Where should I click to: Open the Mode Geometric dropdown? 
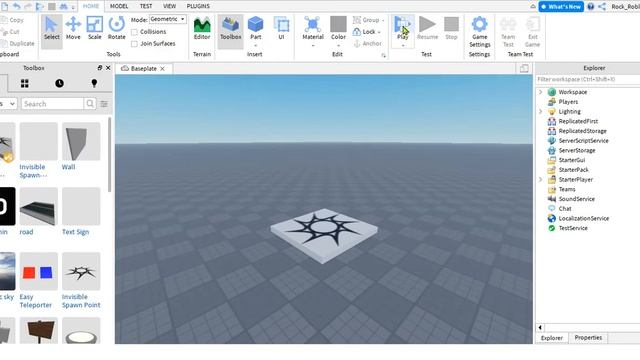(167, 19)
